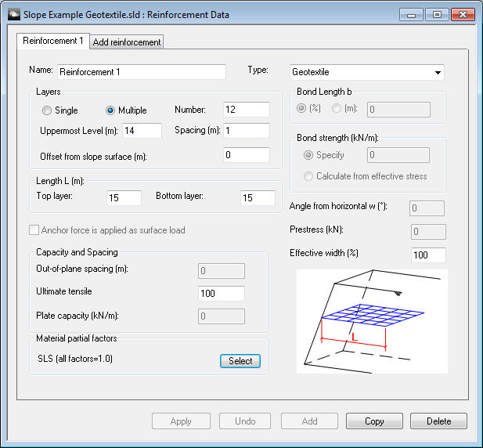Viewport: 483px width, 448px height.
Task: Click the Offset from slope surface field
Action: 247,155
